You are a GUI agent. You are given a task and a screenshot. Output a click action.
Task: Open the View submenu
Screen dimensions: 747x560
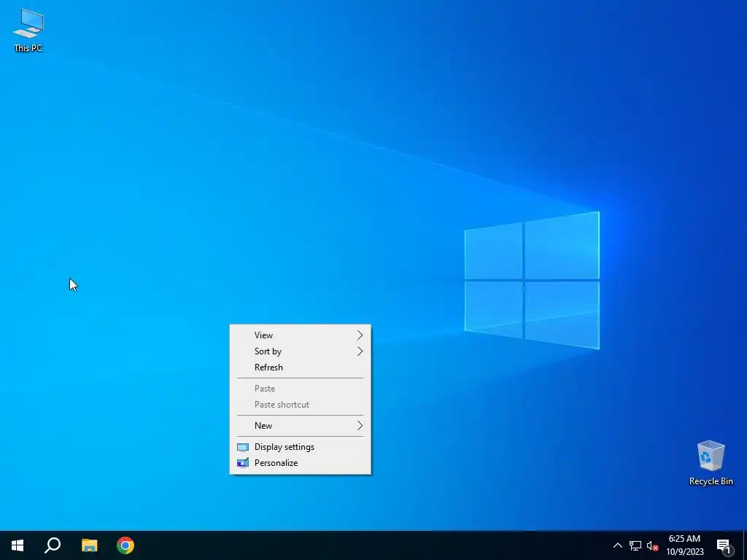point(300,335)
